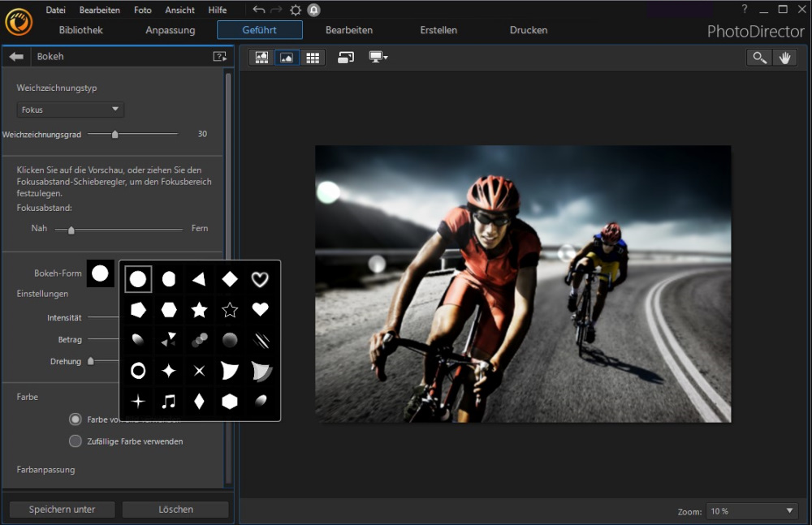Screen dimensions: 812x525
Task: Select the color-from-image radio option
Action: [76, 420]
